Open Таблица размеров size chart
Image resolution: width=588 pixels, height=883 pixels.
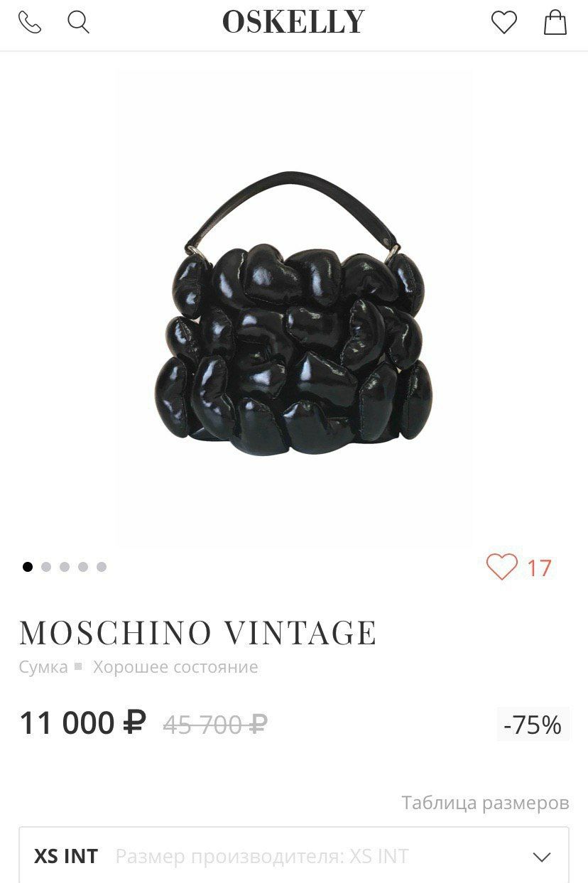(486, 803)
